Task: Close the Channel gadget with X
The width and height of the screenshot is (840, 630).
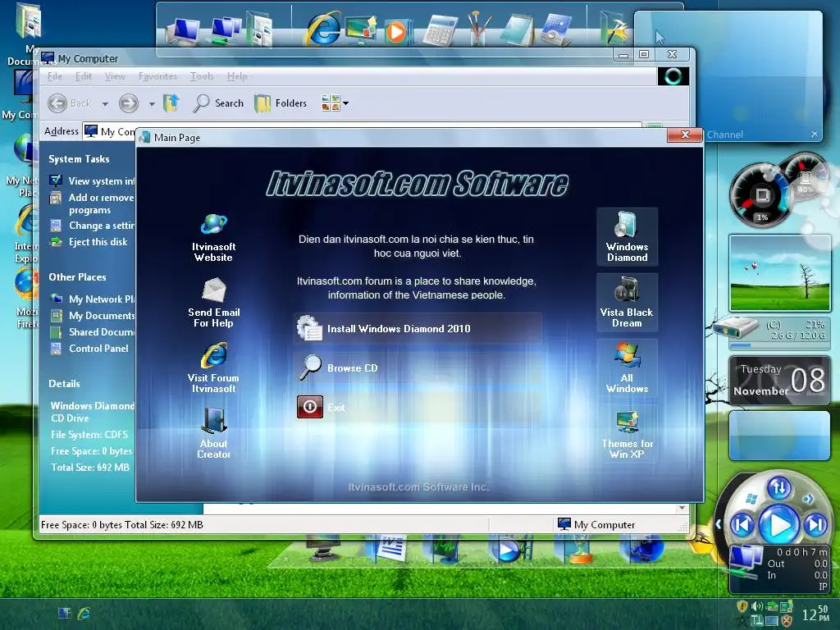Action: click(x=815, y=135)
